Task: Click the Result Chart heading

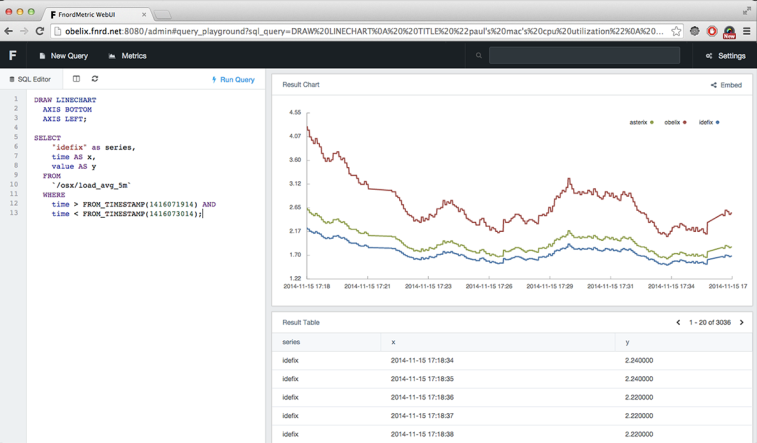Action: (x=301, y=84)
